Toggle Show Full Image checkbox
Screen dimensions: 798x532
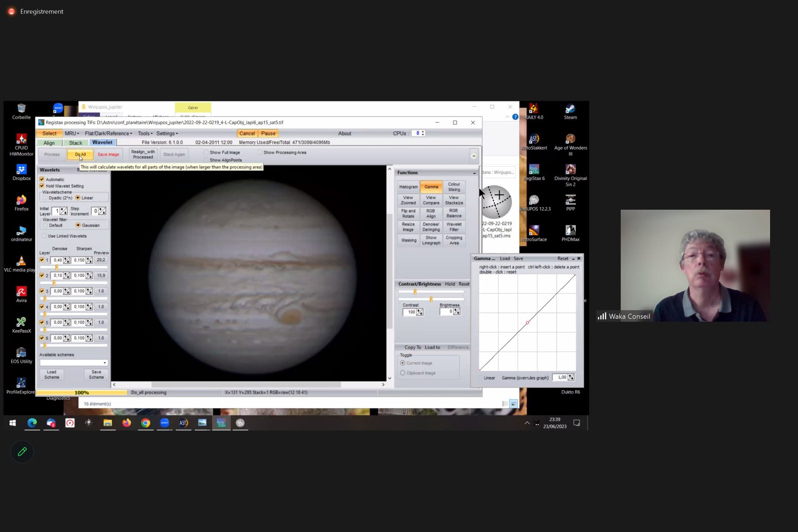pos(206,152)
